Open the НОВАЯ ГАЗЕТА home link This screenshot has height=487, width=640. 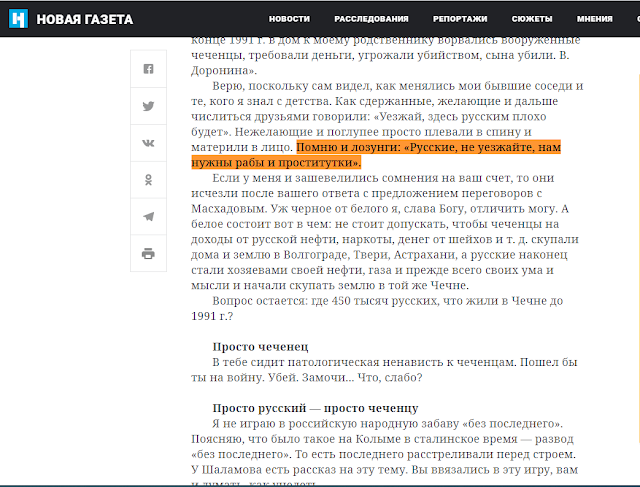(x=84, y=19)
